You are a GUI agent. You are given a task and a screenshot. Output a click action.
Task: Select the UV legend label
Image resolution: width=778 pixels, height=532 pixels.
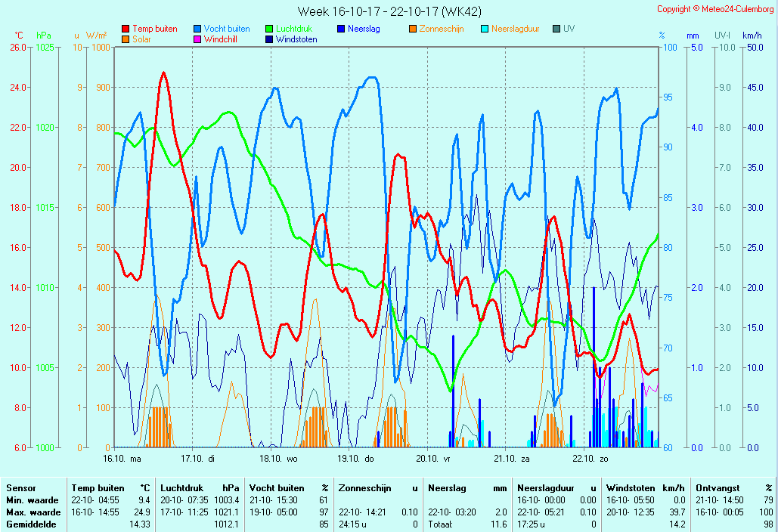point(569,29)
